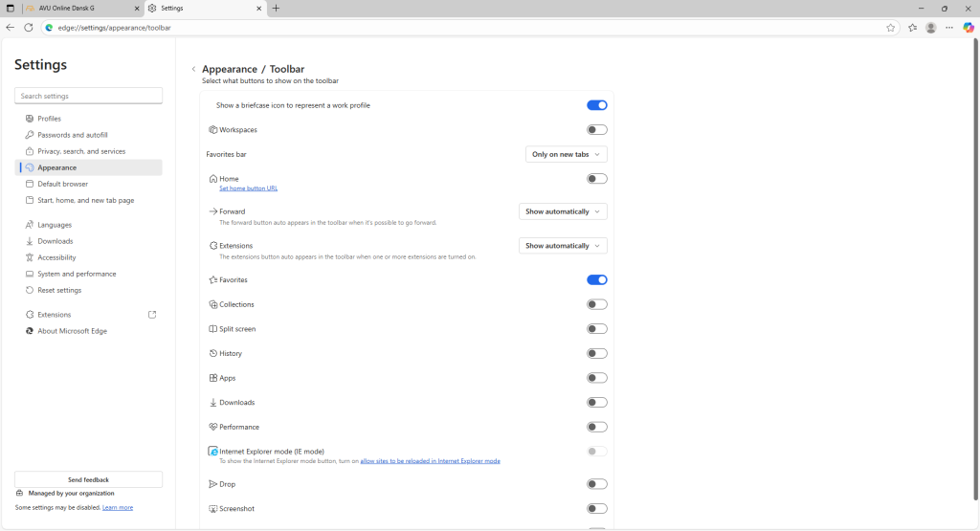This screenshot has width=980, height=531.
Task: Open the Favorites bar dropdown
Action: (x=566, y=154)
